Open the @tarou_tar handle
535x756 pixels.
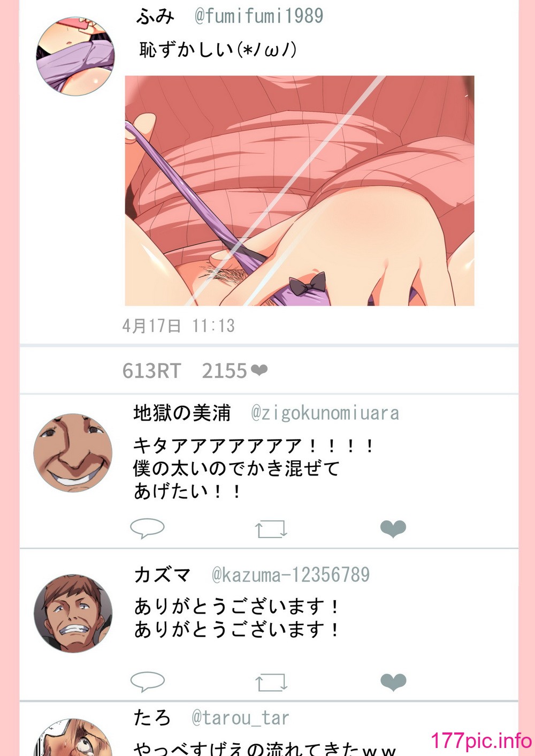pyautogui.click(x=241, y=717)
